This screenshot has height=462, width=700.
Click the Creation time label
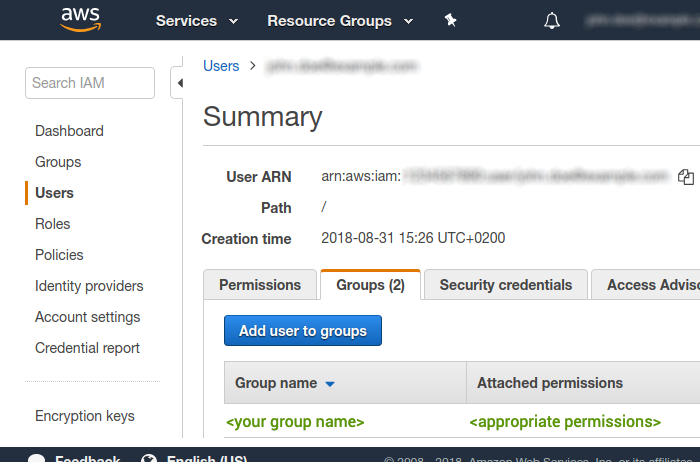tap(246, 239)
